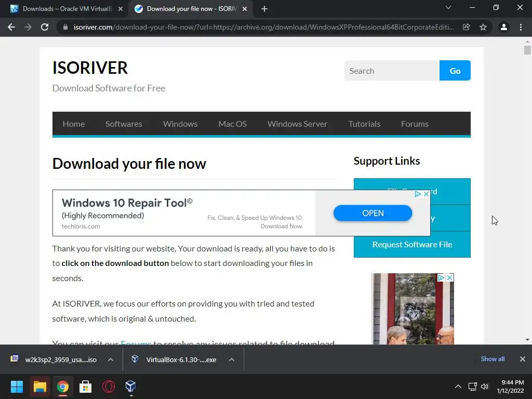Switch to the Downloads – Oracle VM VirtualBox tab

click(x=67, y=9)
